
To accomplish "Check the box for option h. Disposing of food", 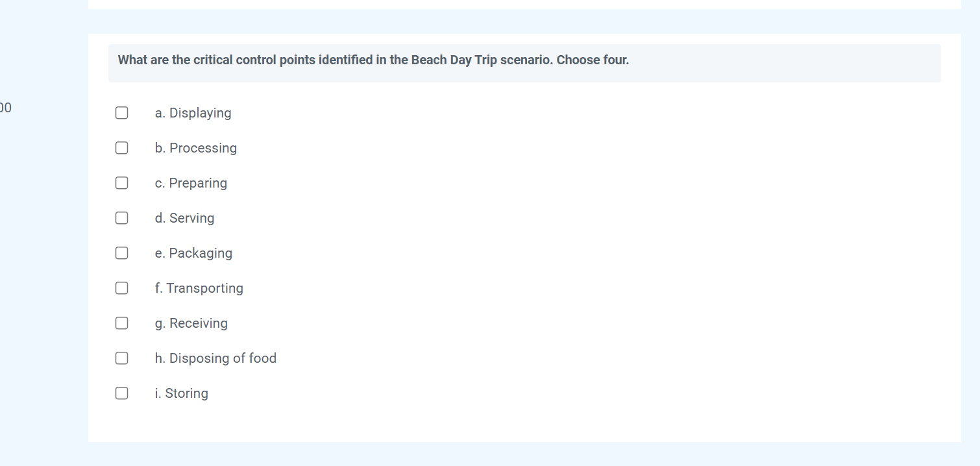I will tap(121, 358).
